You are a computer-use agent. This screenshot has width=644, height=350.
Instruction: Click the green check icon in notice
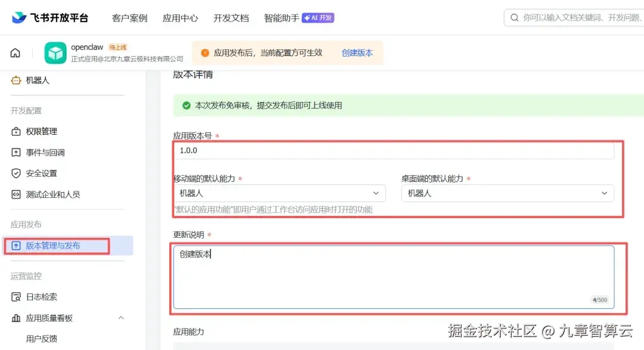point(187,106)
